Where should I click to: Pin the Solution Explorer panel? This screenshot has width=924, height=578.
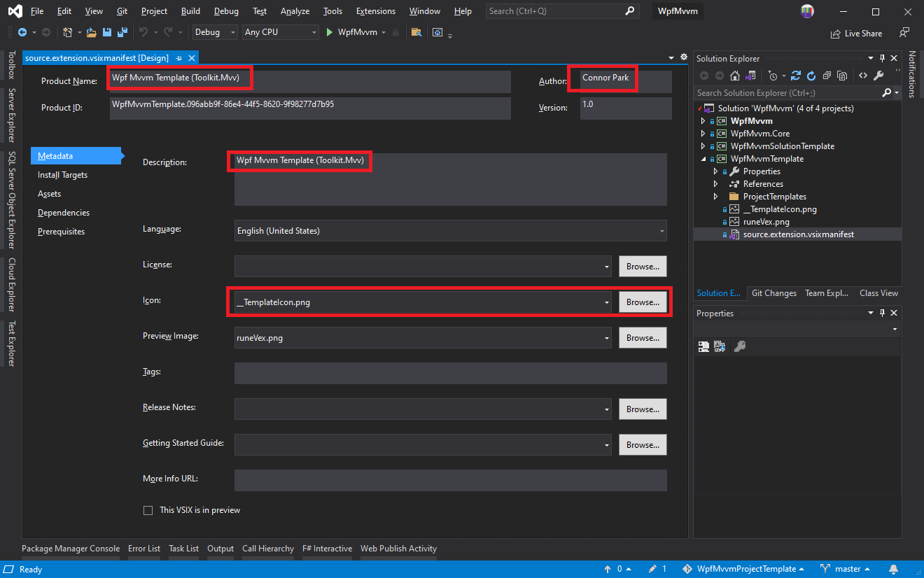pyautogui.click(x=882, y=59)
